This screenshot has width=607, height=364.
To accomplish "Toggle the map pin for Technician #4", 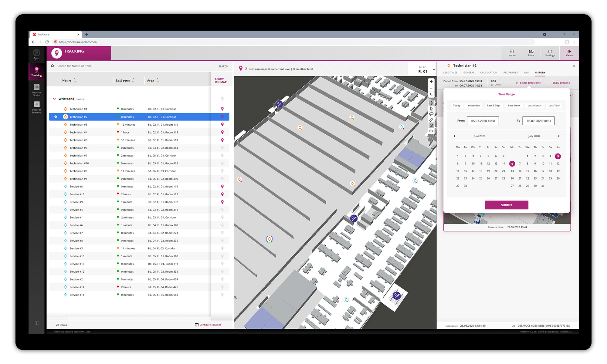I will click(x=222, y=132).
